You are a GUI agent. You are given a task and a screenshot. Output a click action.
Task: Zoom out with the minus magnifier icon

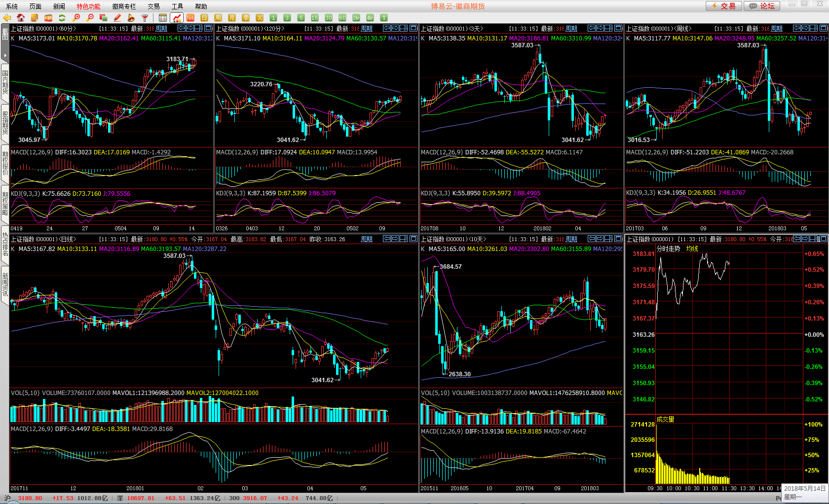[90, 18]
